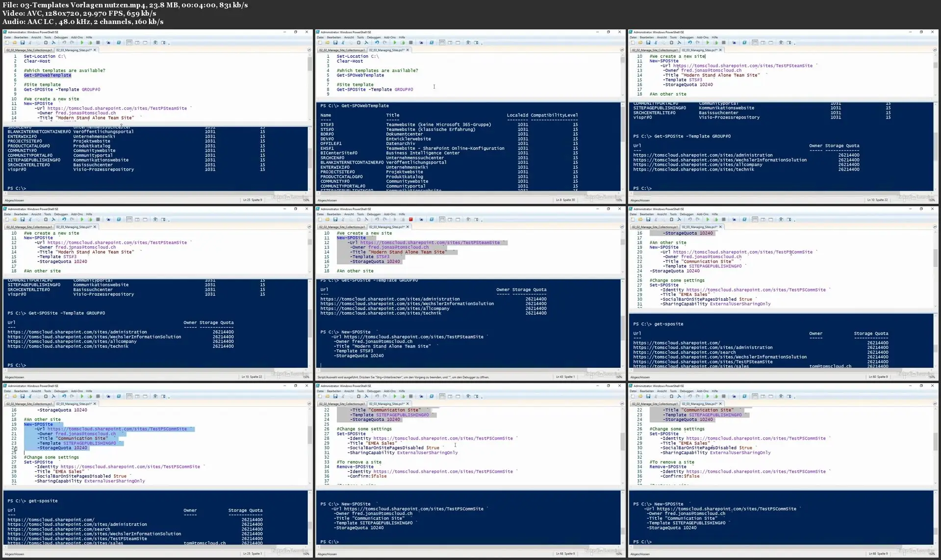Toggle Show Script Pane Maximized view
941x560 pixels.
[145, 44]
